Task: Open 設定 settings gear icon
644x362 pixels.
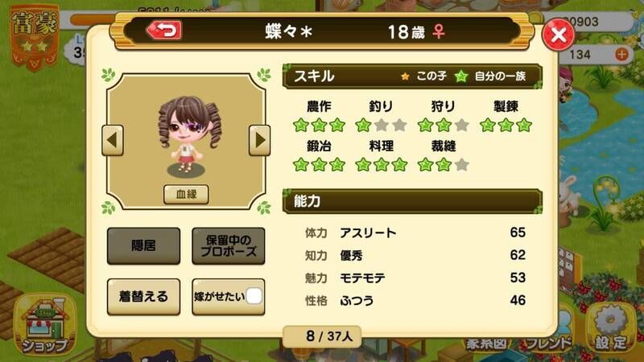Action: [611, 328]
